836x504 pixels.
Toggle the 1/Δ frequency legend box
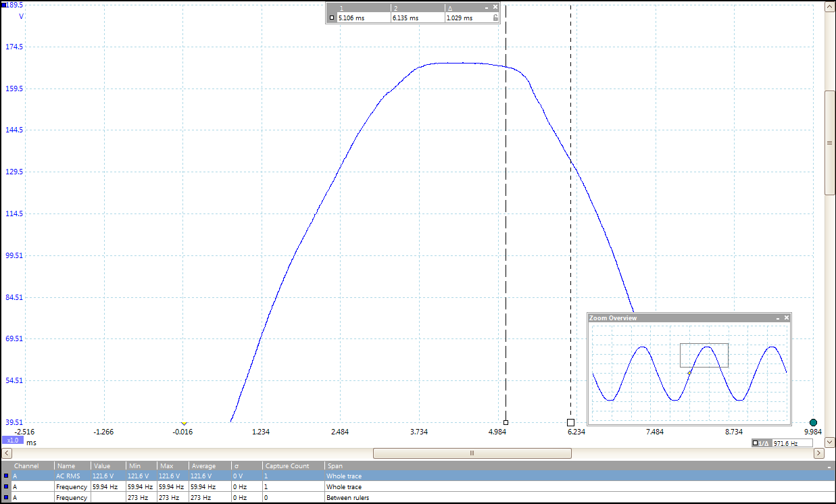coord(755,443)
